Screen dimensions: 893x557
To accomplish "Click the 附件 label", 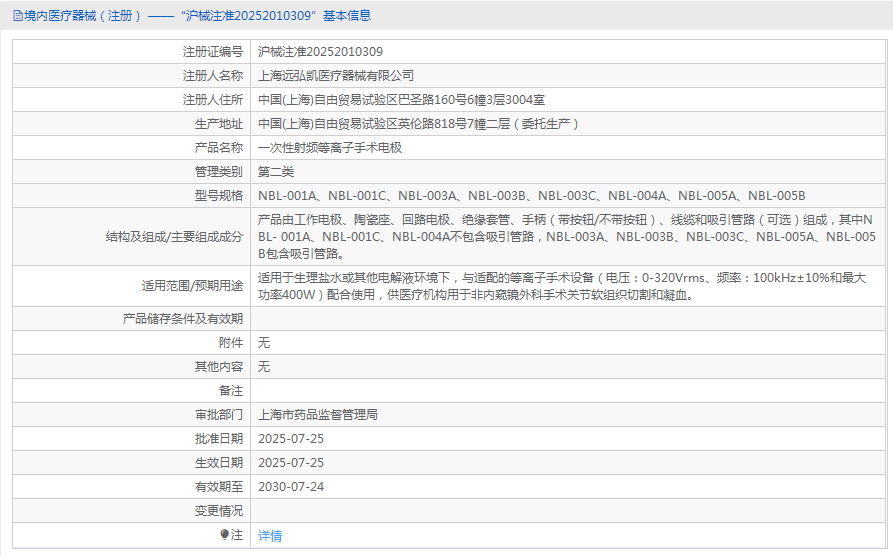I will point(231,342).
